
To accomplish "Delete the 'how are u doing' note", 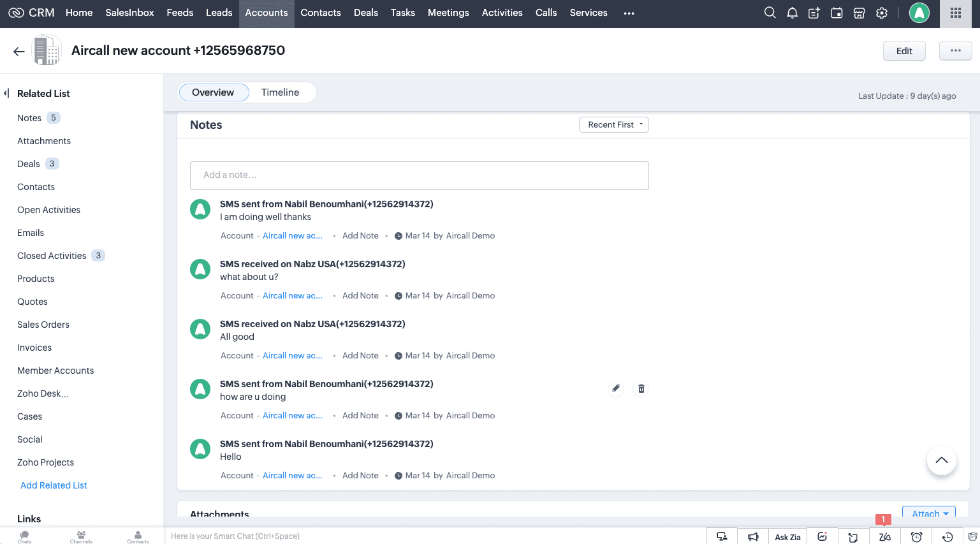I will (641, 388).
